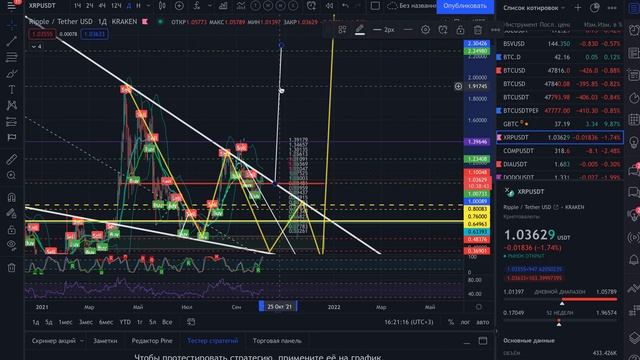640x360 pixels.
Task: Toggle magnet mode in the left toolbar
Action: click(11, 198)
